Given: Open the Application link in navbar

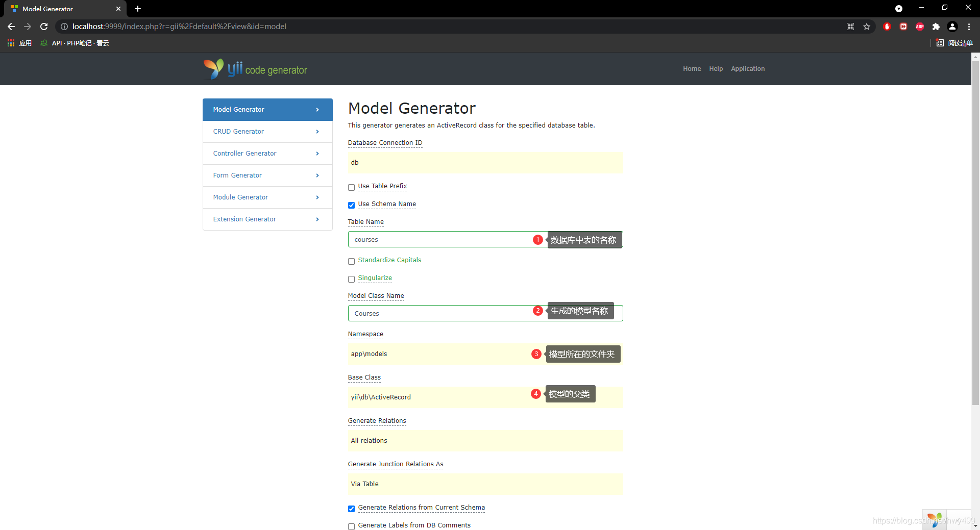Looking at the screenshot, I should 748,69.
